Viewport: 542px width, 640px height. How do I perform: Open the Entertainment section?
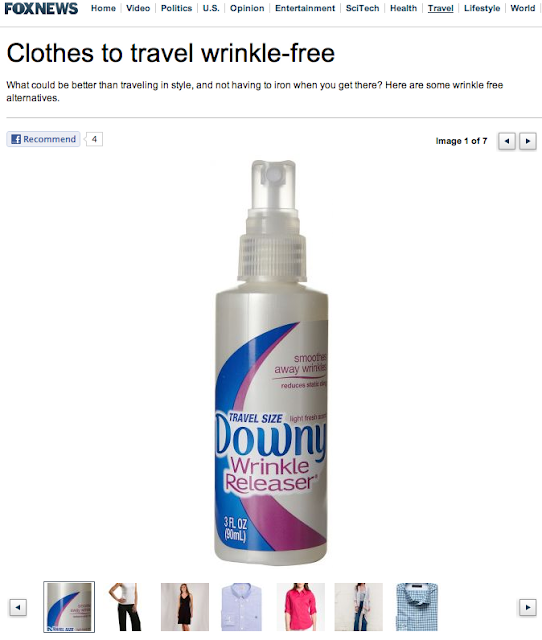pos(305,8)
